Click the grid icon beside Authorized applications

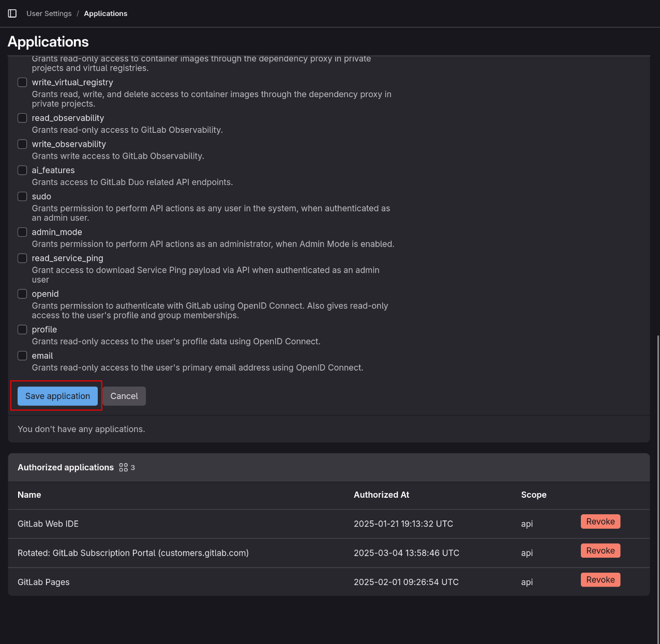(x=123, y=467)
